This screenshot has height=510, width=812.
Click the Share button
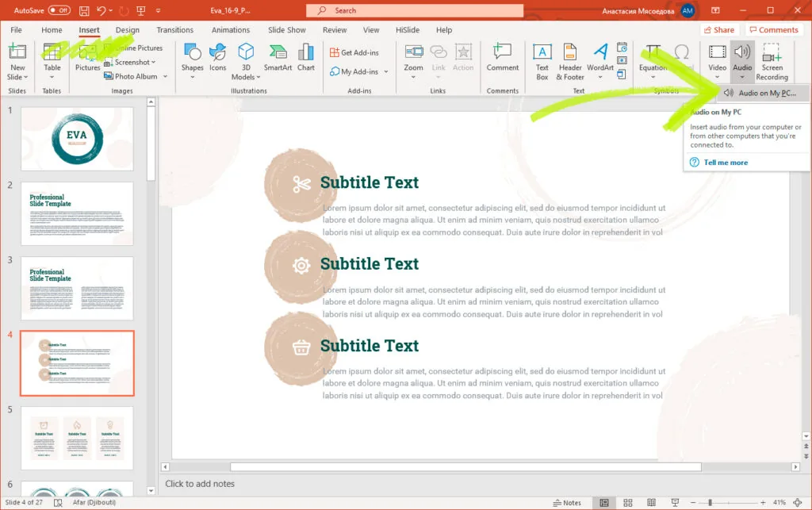[x=718, y=30]
